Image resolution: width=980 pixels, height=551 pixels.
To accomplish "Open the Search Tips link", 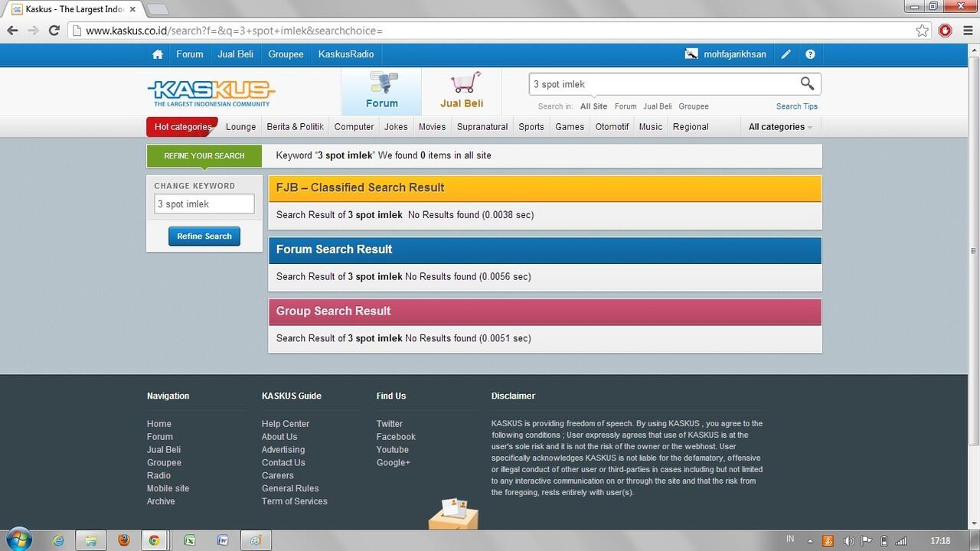I will [x=796, y=106].
